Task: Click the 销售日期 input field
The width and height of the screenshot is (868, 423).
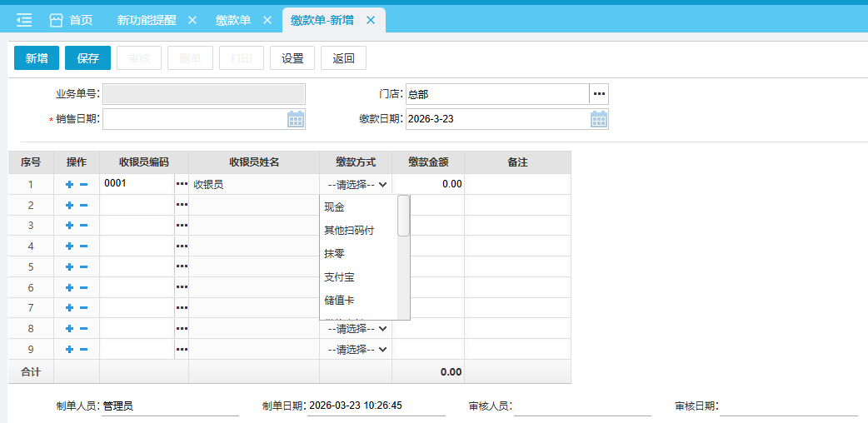Action: tap(194, 119)
